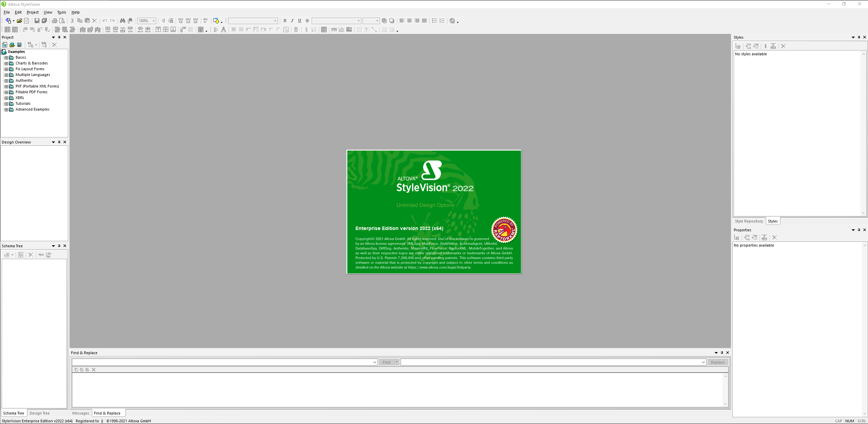This screenshot has height=424, width=868.
Task: Switch to the Design Tree tab
Action: pos(39,413)
